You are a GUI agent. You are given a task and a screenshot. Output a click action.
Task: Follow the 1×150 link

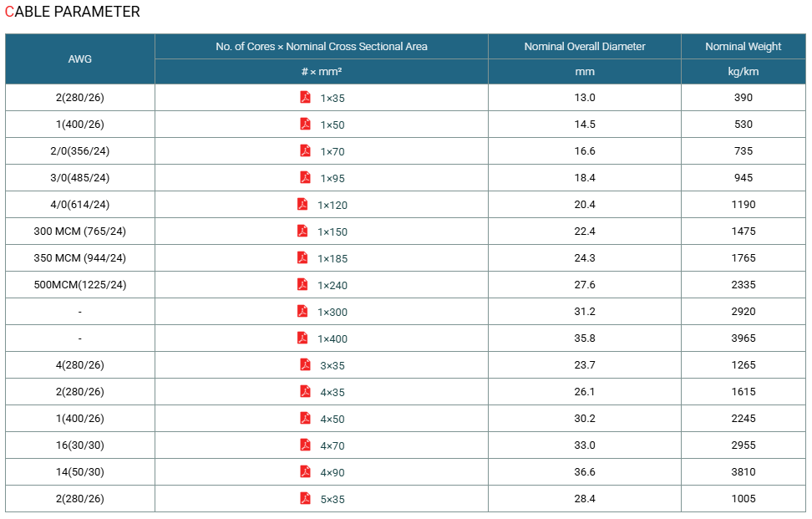coord(332,232)
